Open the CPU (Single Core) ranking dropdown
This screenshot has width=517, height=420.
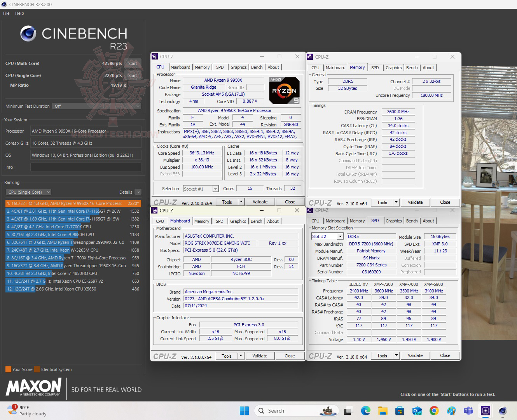pos(28,192)
